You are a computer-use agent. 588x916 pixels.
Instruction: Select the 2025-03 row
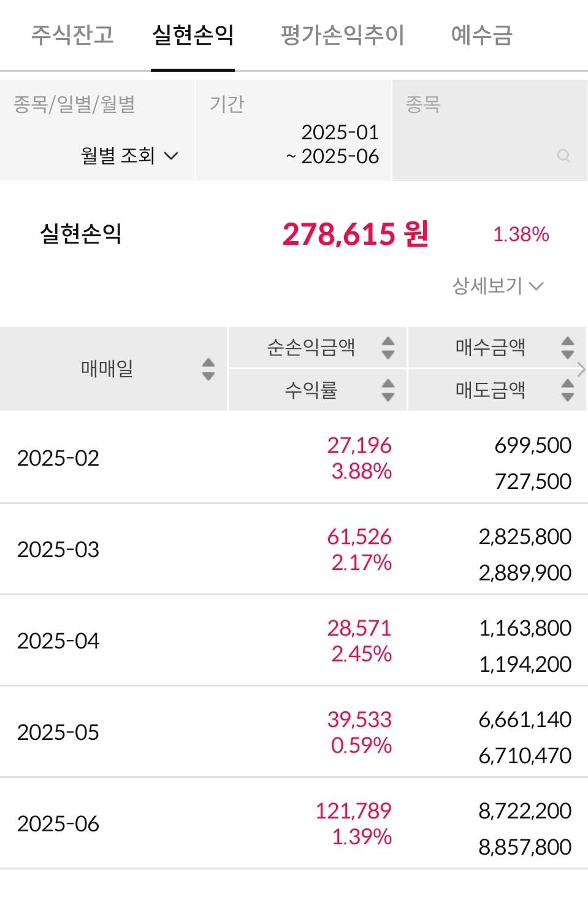pos(294,549)
